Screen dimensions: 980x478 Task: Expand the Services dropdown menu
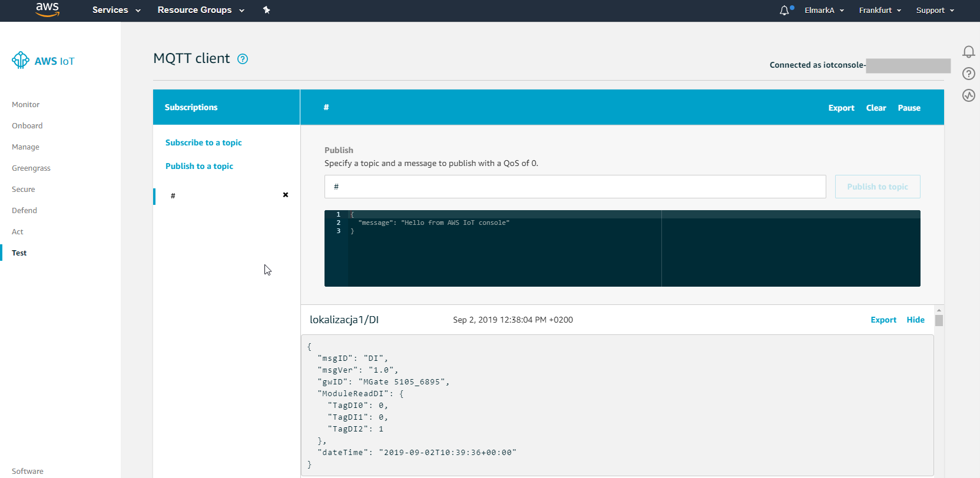(116, 10)
